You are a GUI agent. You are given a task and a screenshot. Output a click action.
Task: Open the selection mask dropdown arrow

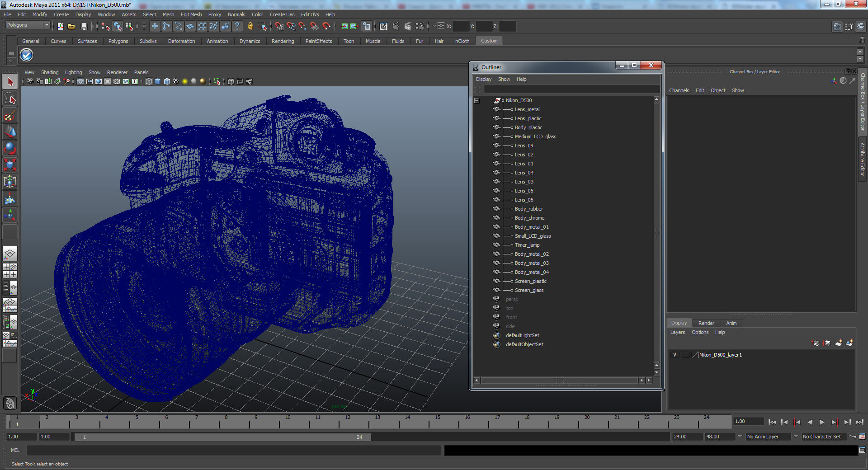click(x=144, y=26)
